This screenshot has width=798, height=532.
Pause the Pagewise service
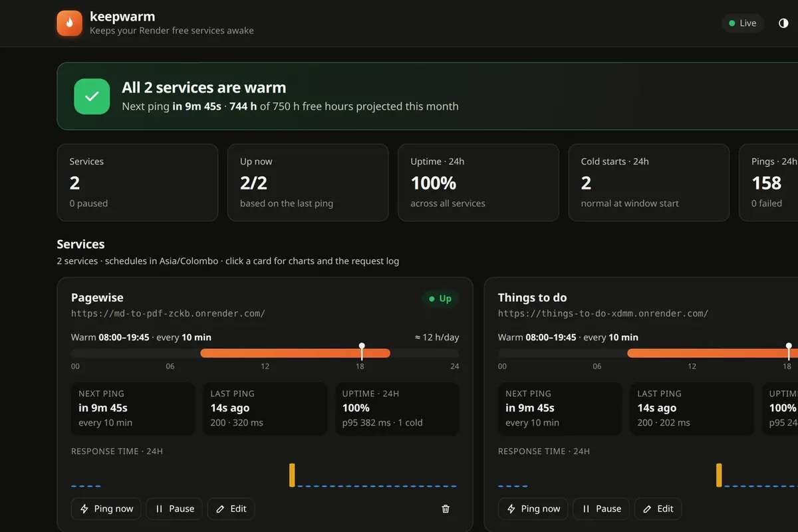[175, 509]
